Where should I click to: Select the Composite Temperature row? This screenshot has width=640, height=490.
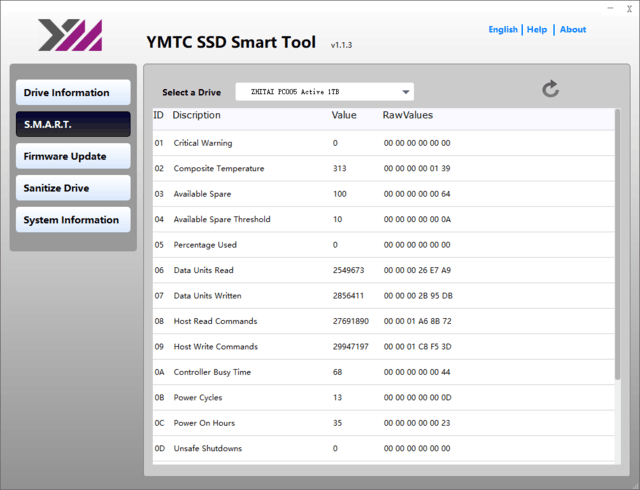click(384, 168)
